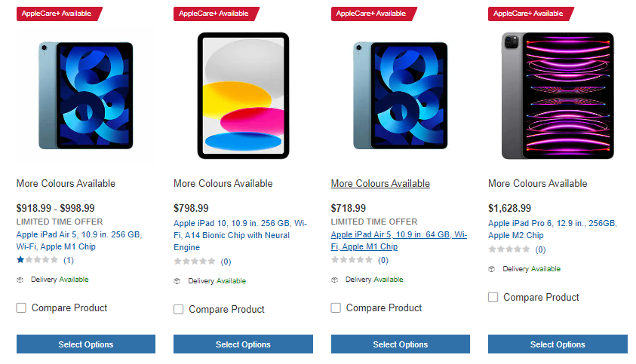Screen dimensions: 636x364
Task: Click Select Options for iPad Air 5 256 GB
Action: (x=86, y=344)
